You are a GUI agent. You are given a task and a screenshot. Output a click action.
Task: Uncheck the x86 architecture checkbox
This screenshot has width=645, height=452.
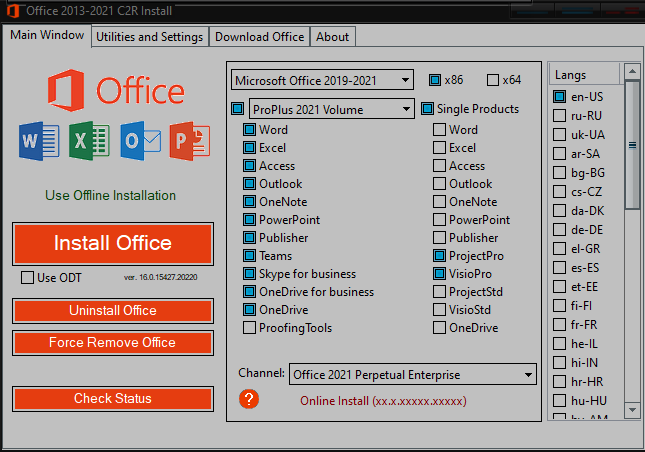pyautogui.click(x=435, y=80)
